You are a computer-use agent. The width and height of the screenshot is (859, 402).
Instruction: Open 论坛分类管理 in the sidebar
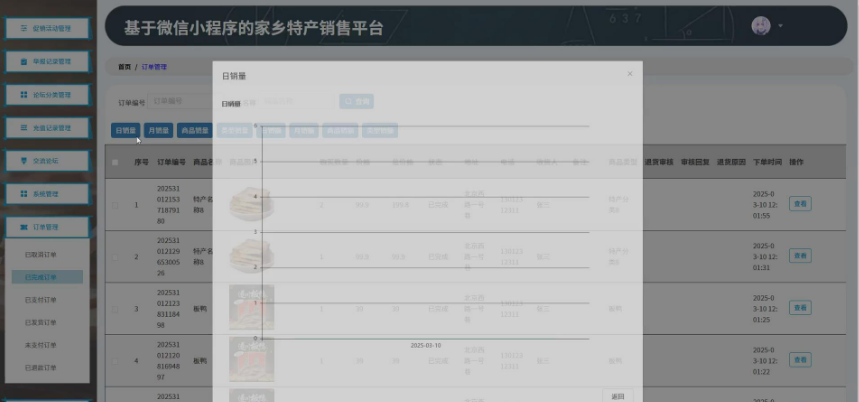(47, 95)
